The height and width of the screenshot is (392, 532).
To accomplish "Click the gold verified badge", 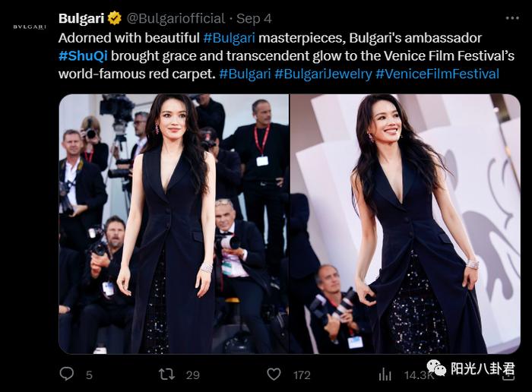I will tap(115, 18).
